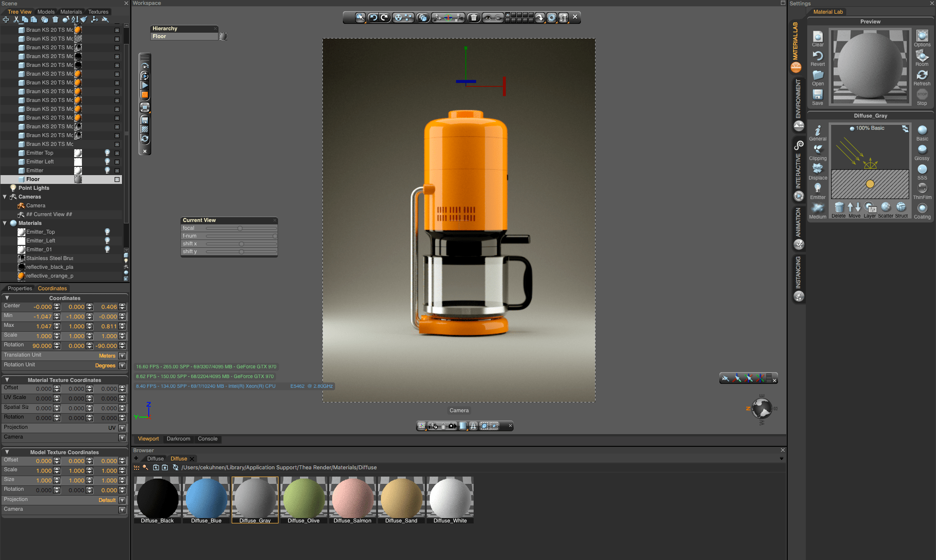Collapse the Coordinates section
This screenshot has height=560, width=936.
pos(7,298)
